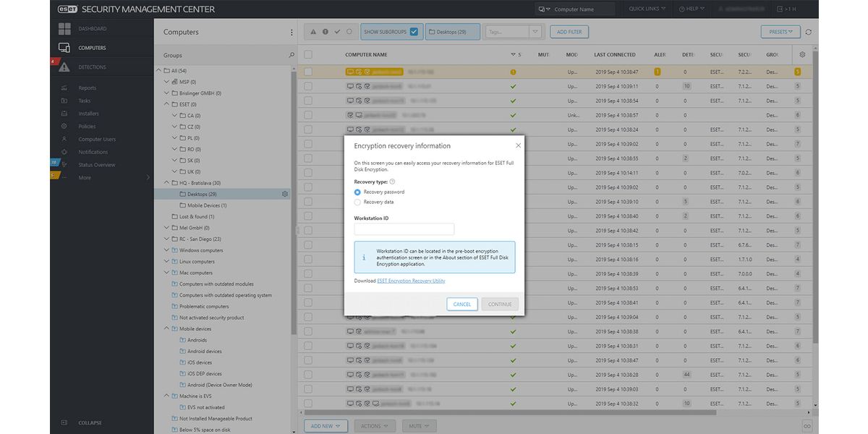This screenshot has height=434, width=868.
Task: Expand the RC - San Diego (23) group
Action: click(x=165, y=239)
